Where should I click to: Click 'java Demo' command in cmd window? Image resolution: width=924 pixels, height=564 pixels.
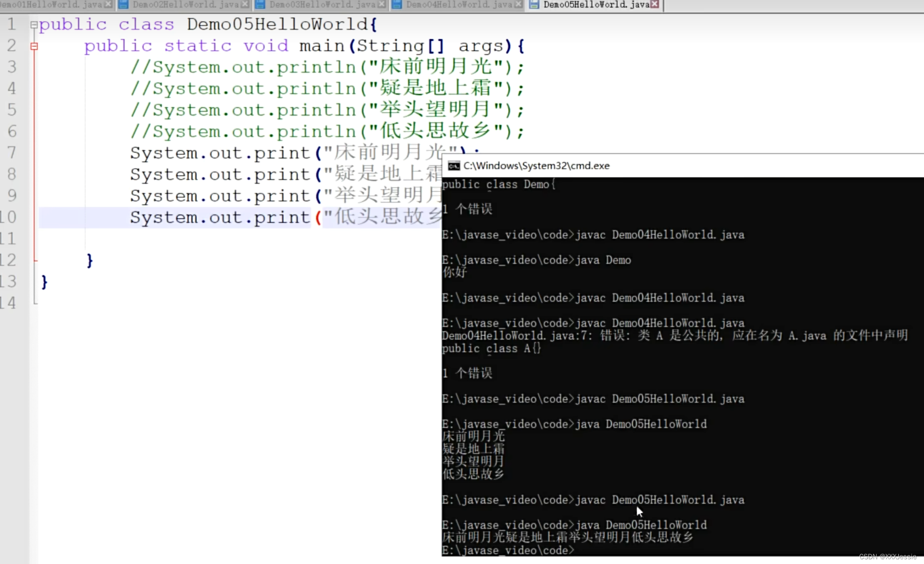(x=603, y=260)
